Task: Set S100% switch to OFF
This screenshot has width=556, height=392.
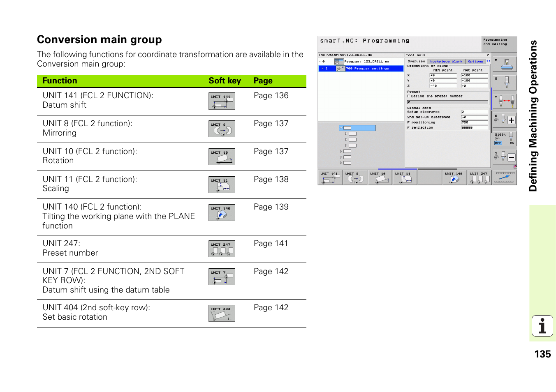Action: pos(498,143)
